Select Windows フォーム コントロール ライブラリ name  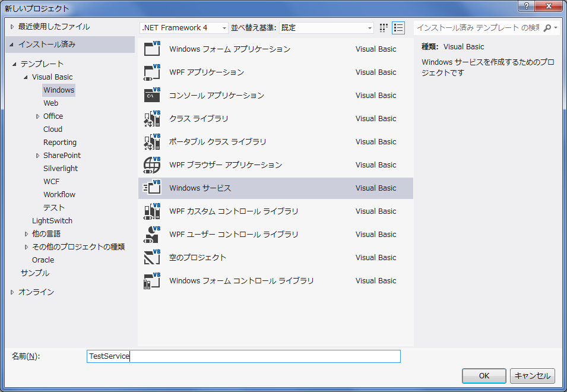click(241, 280)
